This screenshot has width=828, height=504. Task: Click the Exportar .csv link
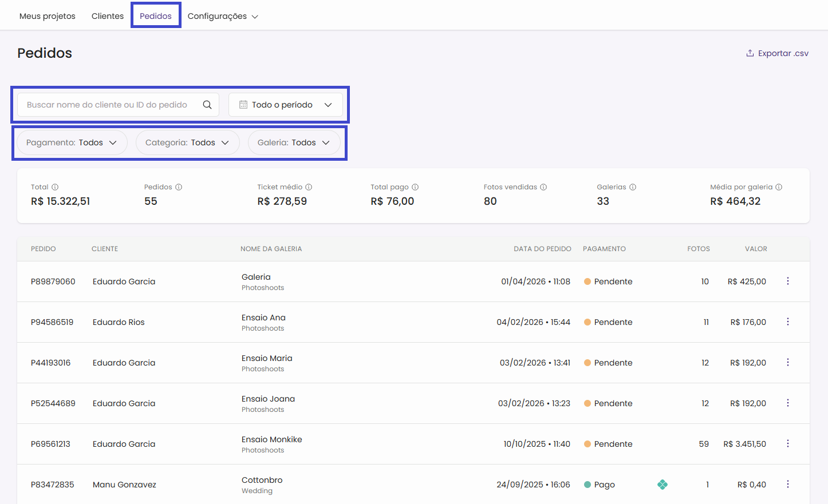[x=777, y=53]
